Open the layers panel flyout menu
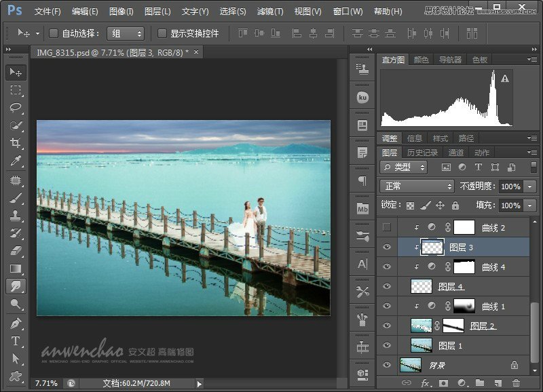Screen dimensions: 543x392 click(x=532, y=152)
